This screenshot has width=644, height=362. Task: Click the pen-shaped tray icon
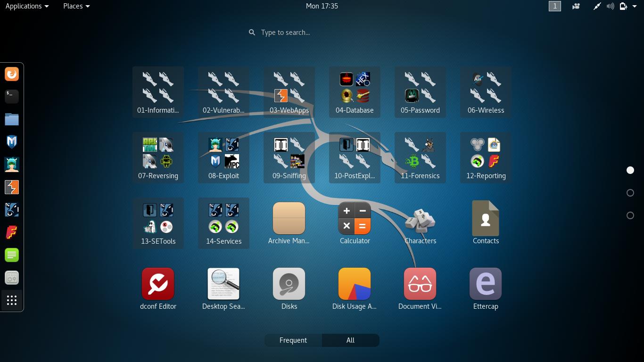pos(597,6)
